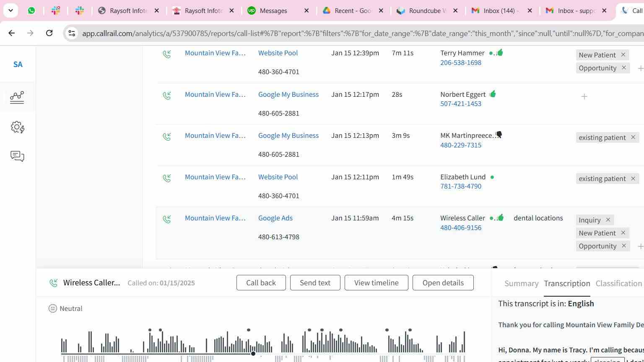Click the call icon beside Wireless Caller header
The width and height of the screenshot is (644, 362).
pyautogui.click(x=54, y=283)
